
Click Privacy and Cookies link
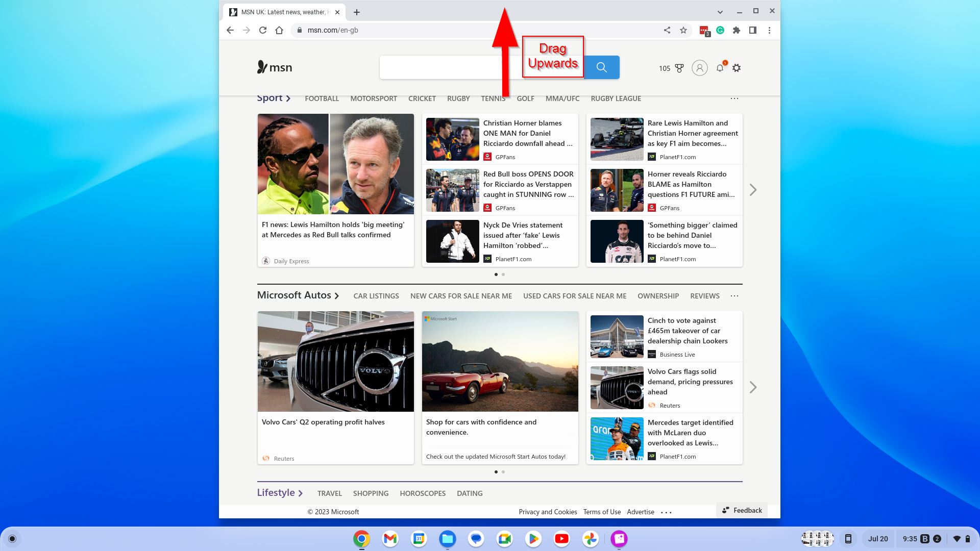coord(548,512)
